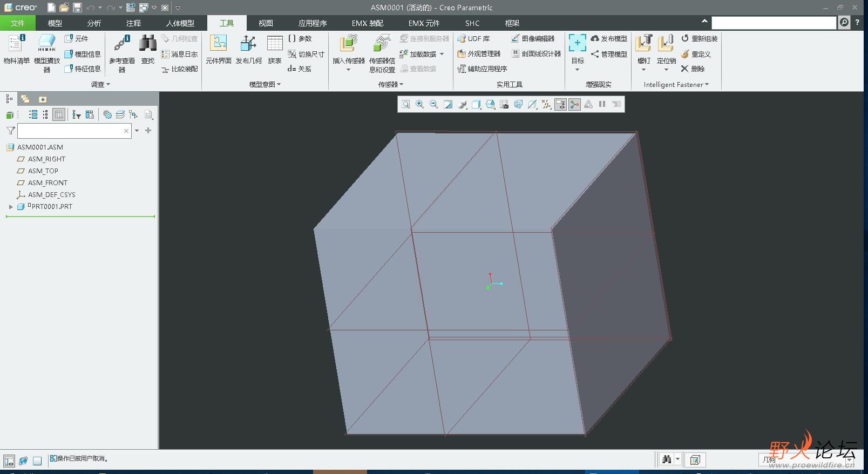
Task: Click Relations (关系) button
Action: click(300, 69)
